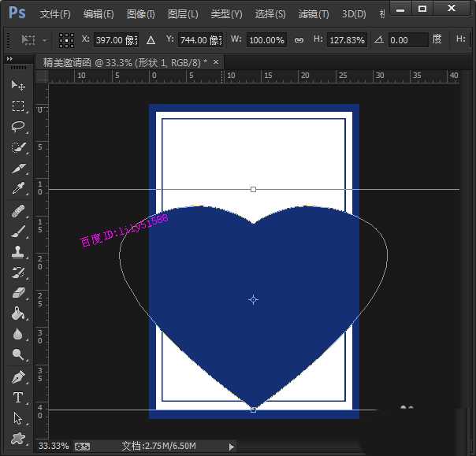Open the 图层(L) menu
The width and height of the screenshot is (476, 456).
tap(183, 14)
